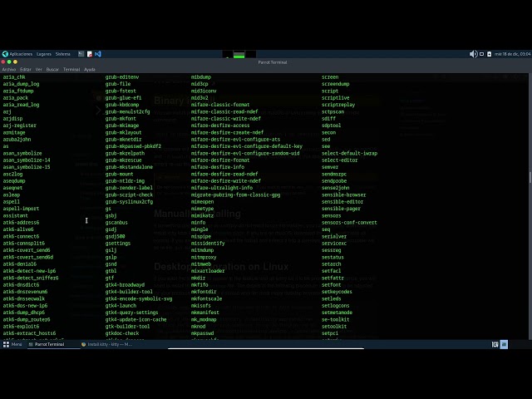Launch Visual Studio Code from the panel
Image resolution: width=532 pixels, height=399 pixels.
tap(98, 54)
